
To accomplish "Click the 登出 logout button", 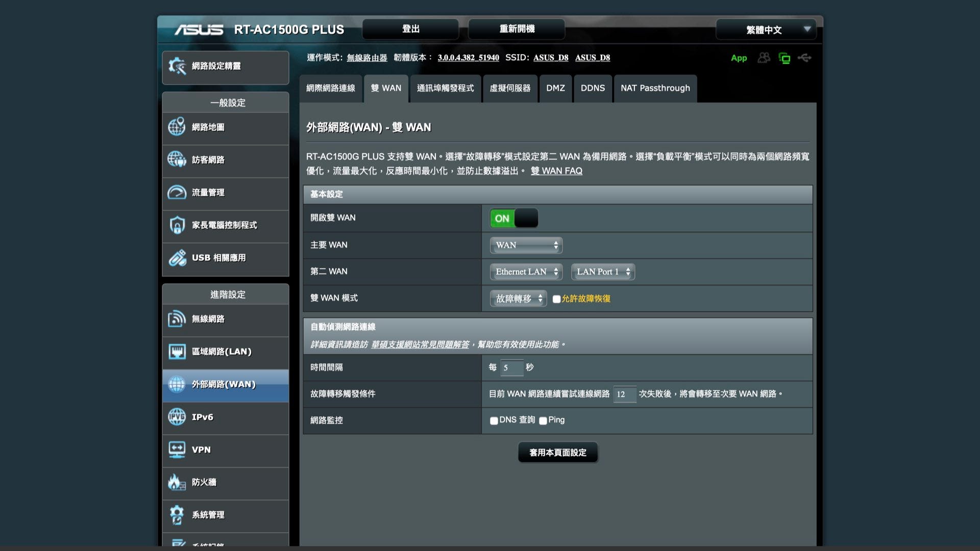I will [410, 29].
